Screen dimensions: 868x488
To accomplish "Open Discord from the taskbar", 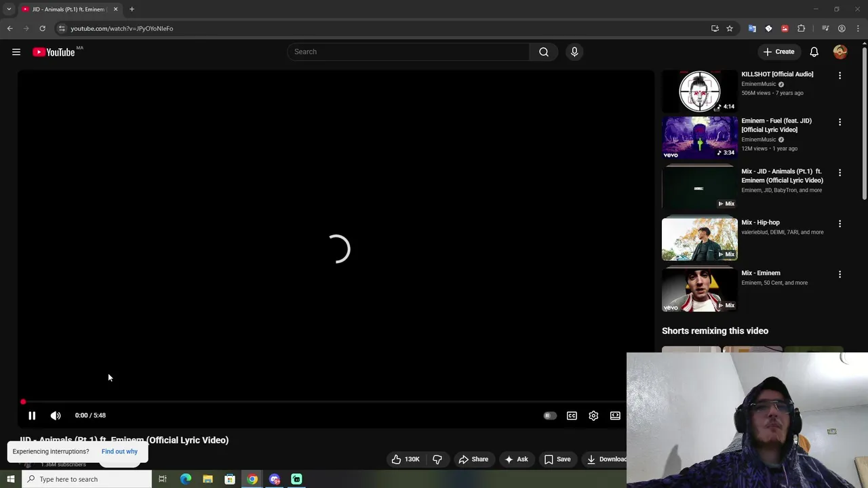I will coord(275,479).
